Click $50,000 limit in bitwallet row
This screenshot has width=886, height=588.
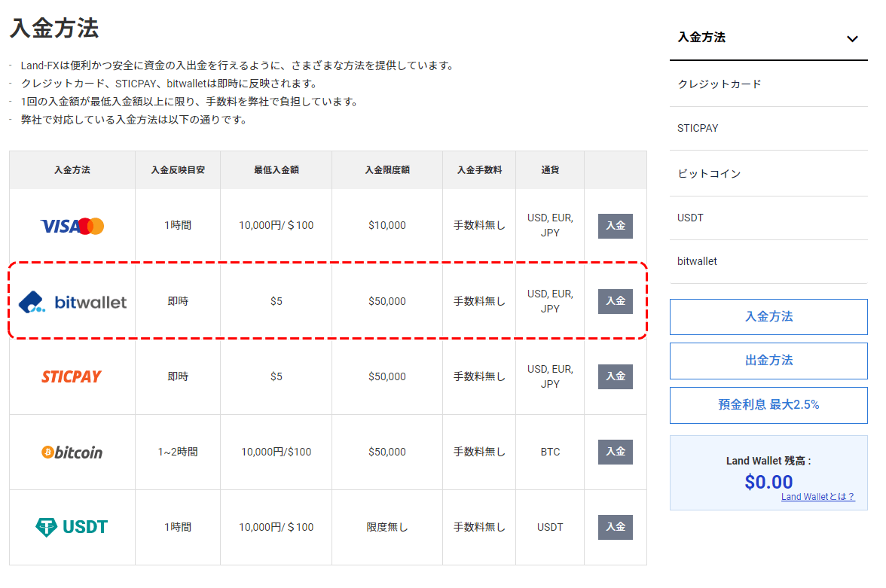click(387, 302)
